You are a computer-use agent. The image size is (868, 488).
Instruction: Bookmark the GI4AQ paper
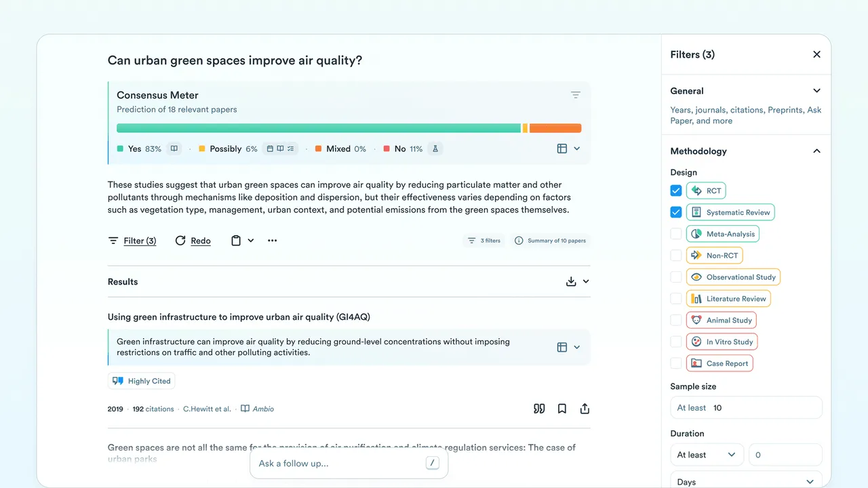point(562,409)
